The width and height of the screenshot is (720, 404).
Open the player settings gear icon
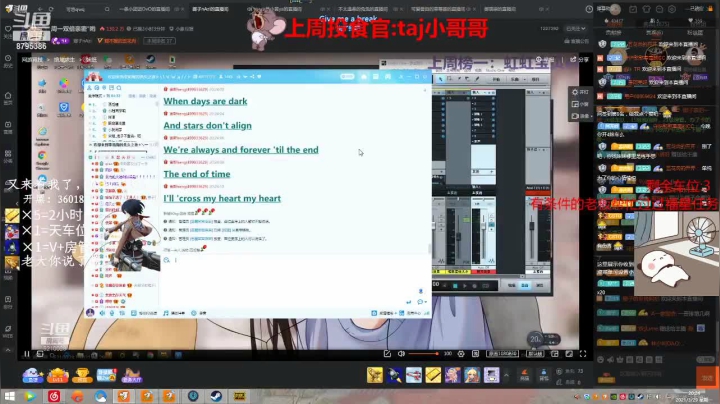click(x=461, y=354)
